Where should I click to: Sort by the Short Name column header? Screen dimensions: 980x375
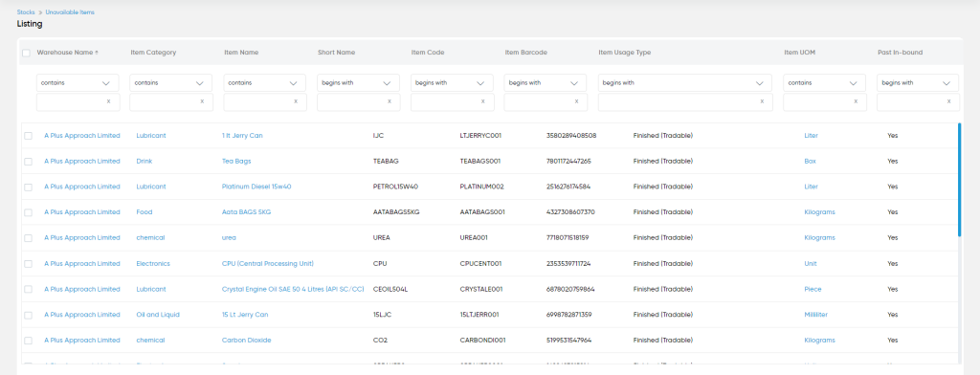click(x=336, y=53)
